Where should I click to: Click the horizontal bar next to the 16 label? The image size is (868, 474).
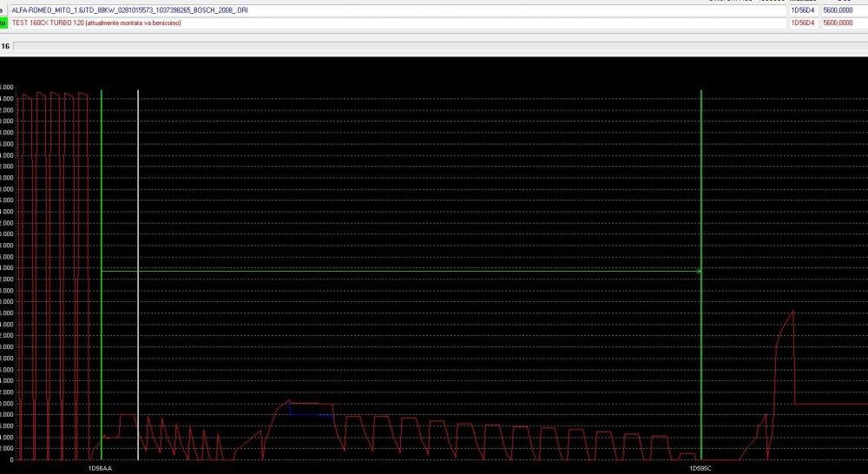[434, 45]
